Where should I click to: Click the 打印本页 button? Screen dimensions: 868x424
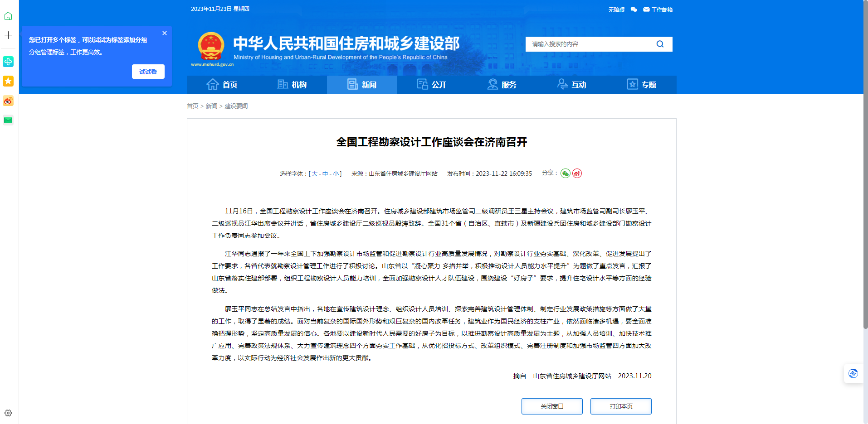[x=621, y=406]
